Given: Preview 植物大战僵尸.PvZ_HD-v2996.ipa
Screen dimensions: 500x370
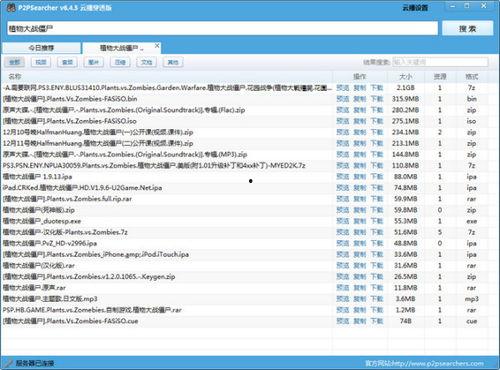Looking at the screenshot, I should pos(342,243).
